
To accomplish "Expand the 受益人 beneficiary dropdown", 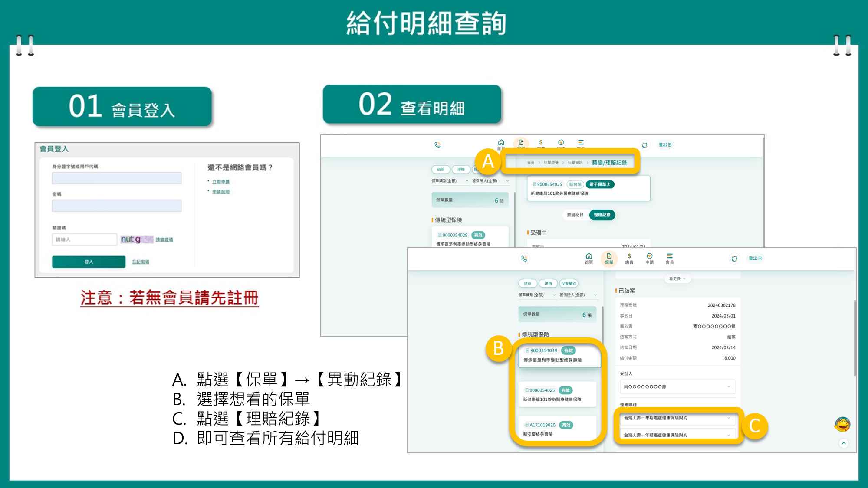I will [677, 386].
